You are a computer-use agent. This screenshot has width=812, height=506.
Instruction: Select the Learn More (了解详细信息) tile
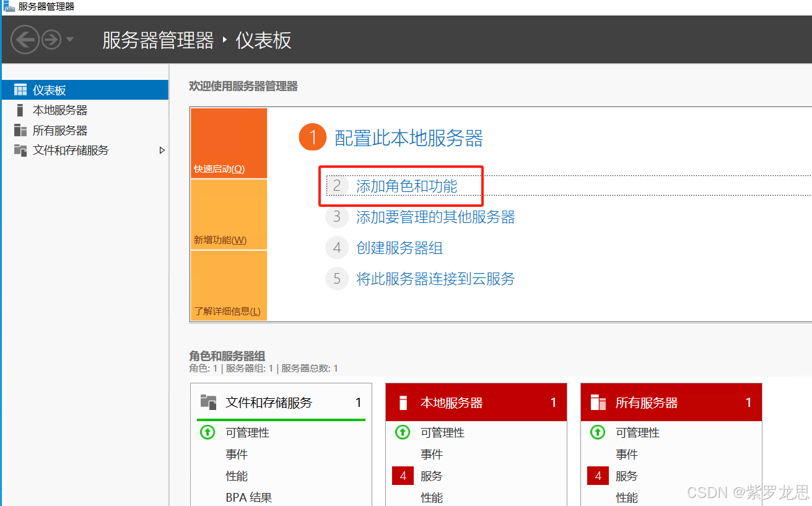pos(229,286)
